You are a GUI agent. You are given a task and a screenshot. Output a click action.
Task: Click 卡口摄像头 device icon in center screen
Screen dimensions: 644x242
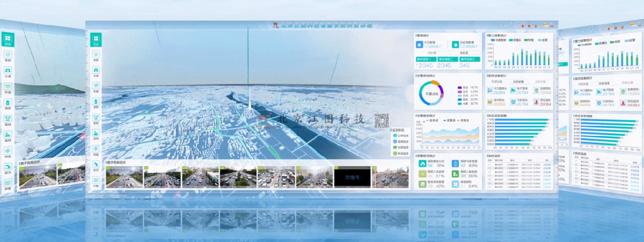coord(490,91)
